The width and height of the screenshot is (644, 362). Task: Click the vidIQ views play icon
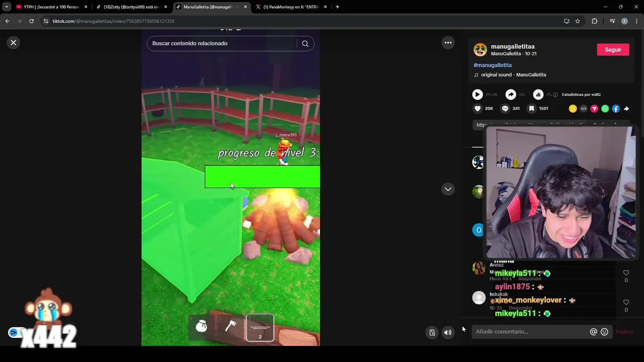pos(477,95)
